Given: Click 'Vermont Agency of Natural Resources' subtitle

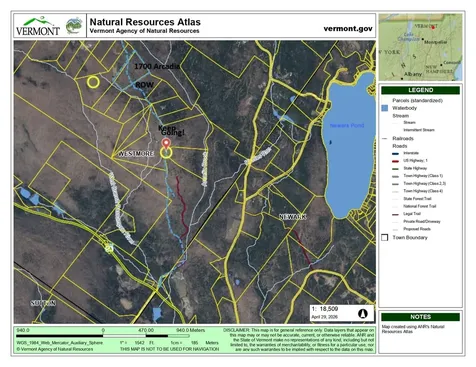Looking at the screenshot, I should pos(144,31).
